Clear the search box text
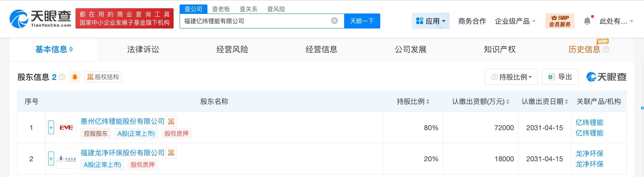The image size is (644, 177). pos(334,21)
